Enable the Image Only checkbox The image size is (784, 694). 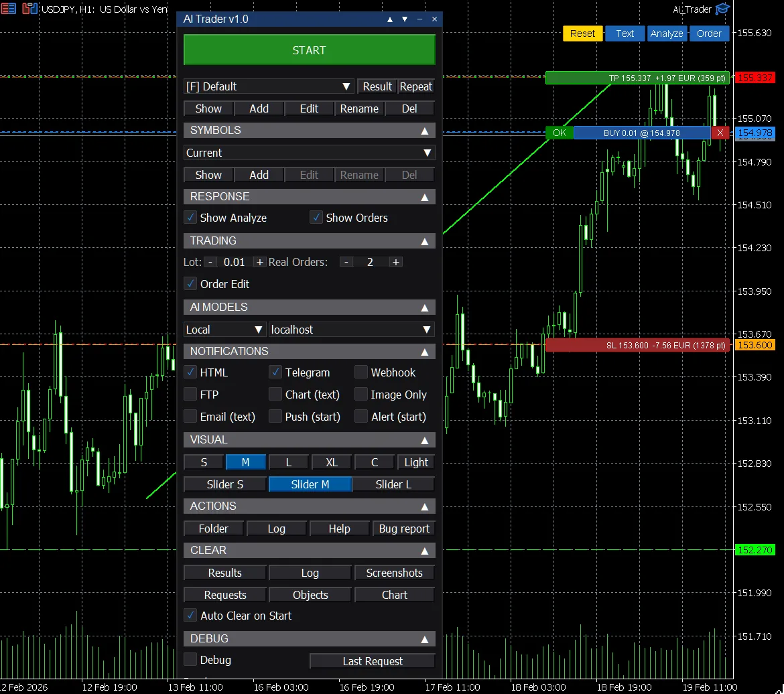[x=361, y=395]
